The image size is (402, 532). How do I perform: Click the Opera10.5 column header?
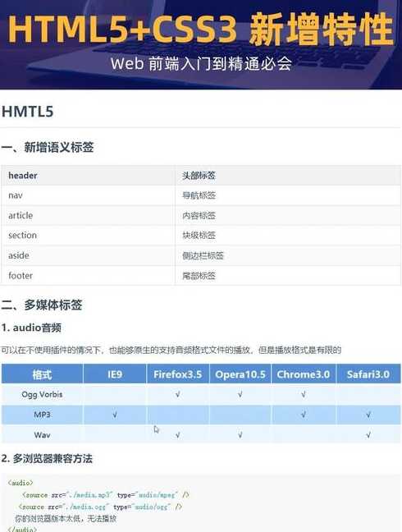[240, 374]
